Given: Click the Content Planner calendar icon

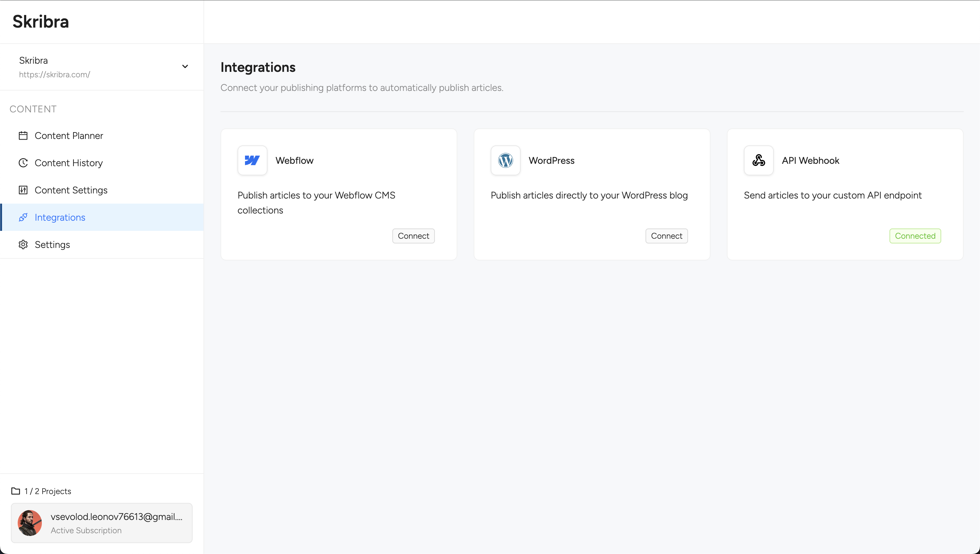Looking at the screenshot, I should pos(23,136).
